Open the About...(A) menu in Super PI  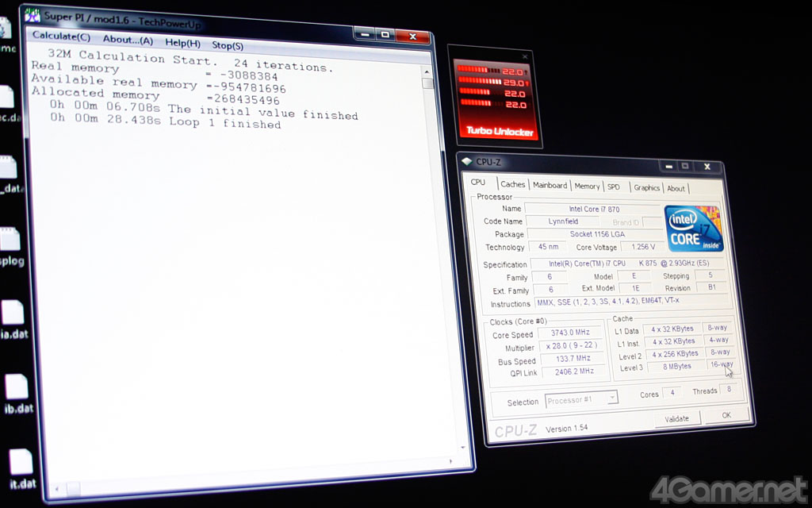128,40
